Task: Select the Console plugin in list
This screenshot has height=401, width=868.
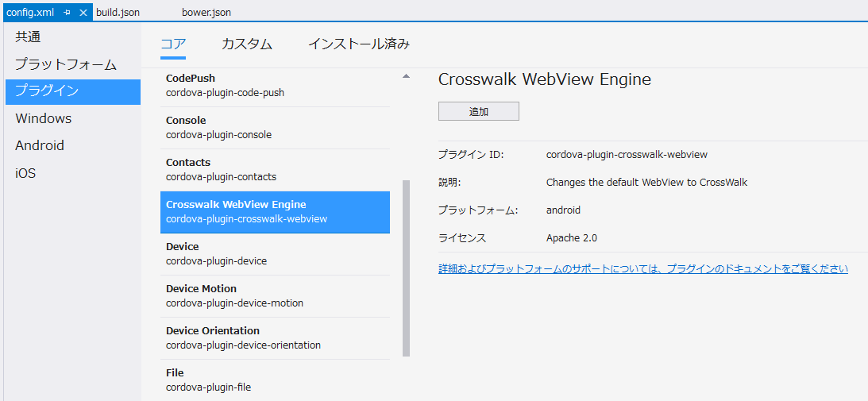Action: tap(275, 127)
